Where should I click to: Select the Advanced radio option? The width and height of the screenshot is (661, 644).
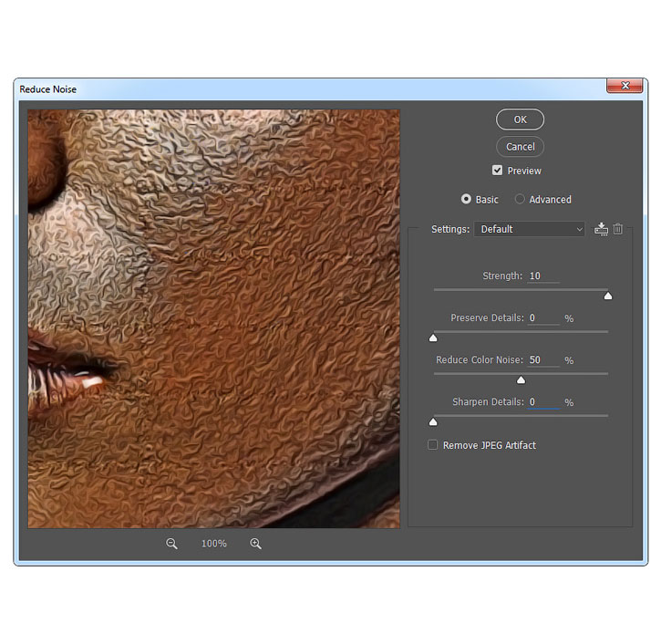[x=520, y=199]
